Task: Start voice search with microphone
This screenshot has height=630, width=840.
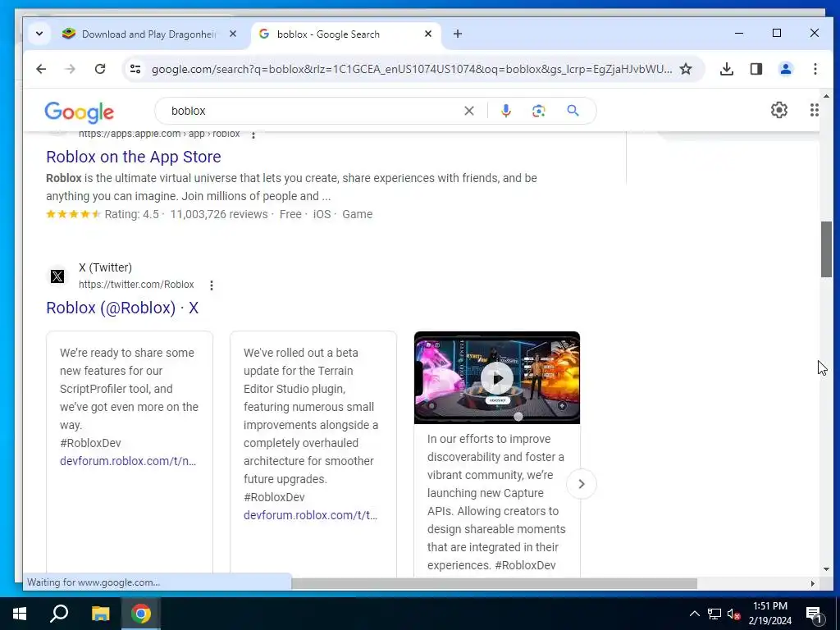Action: 505,111
